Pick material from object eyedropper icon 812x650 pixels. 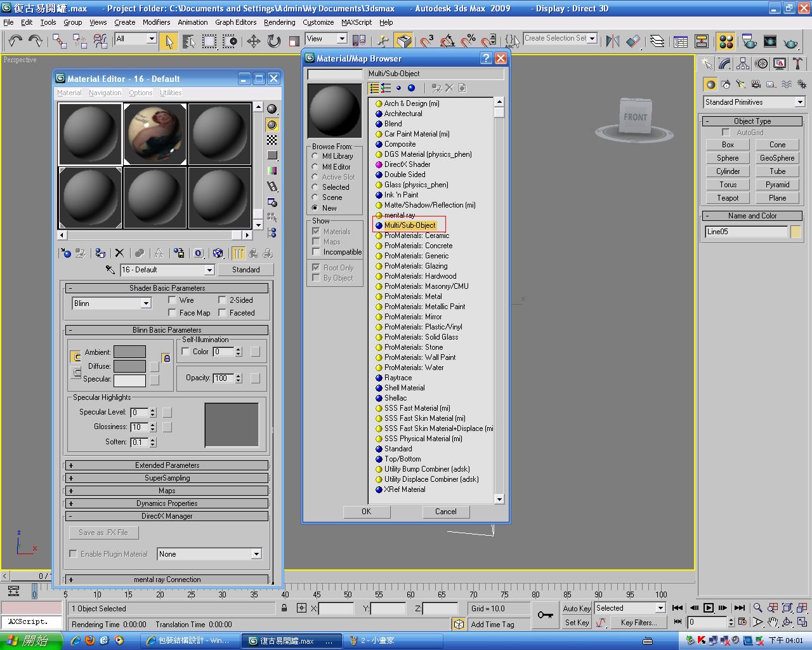(110, 270)
